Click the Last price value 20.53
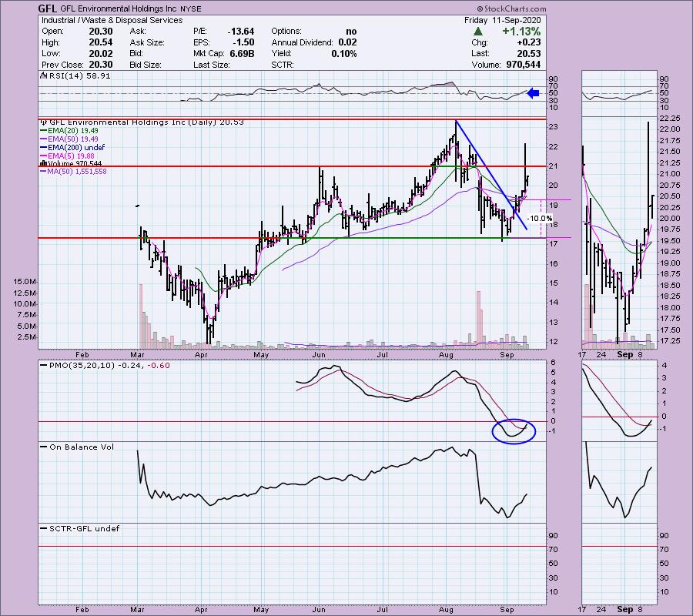 pyautogui.click(x=530, y=53)
